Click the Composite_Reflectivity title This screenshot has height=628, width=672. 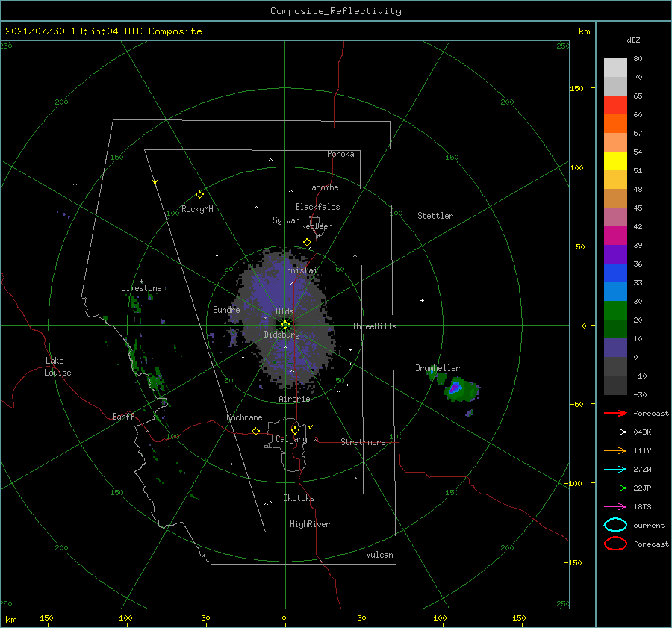pos(336,11)
